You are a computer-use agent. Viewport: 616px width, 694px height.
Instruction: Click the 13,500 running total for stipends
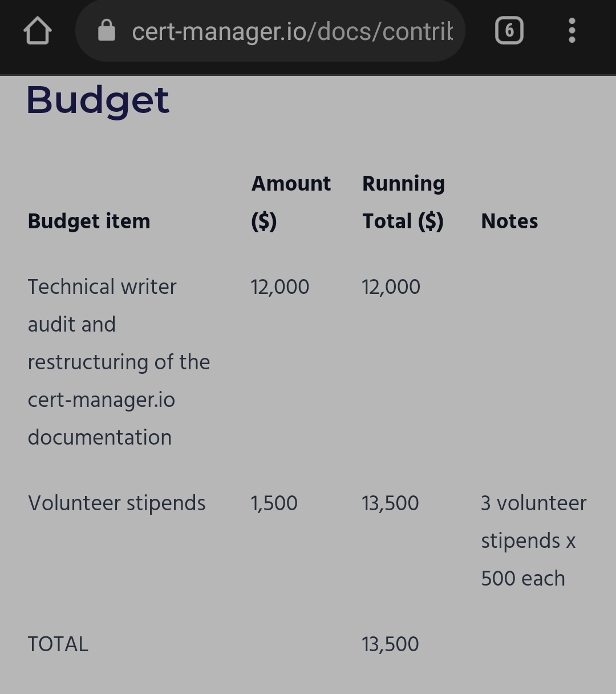point(390,503)
